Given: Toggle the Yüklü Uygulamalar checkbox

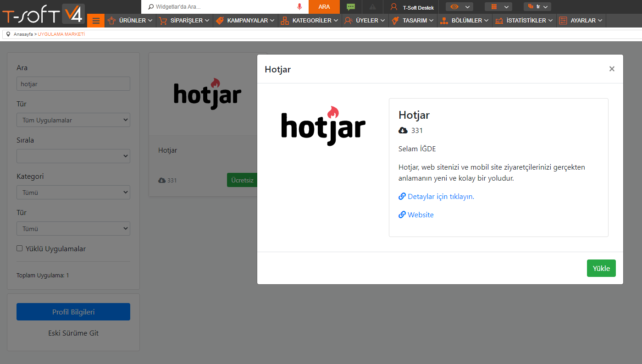Looking at the screenshot, I should (x=19, y=248).
